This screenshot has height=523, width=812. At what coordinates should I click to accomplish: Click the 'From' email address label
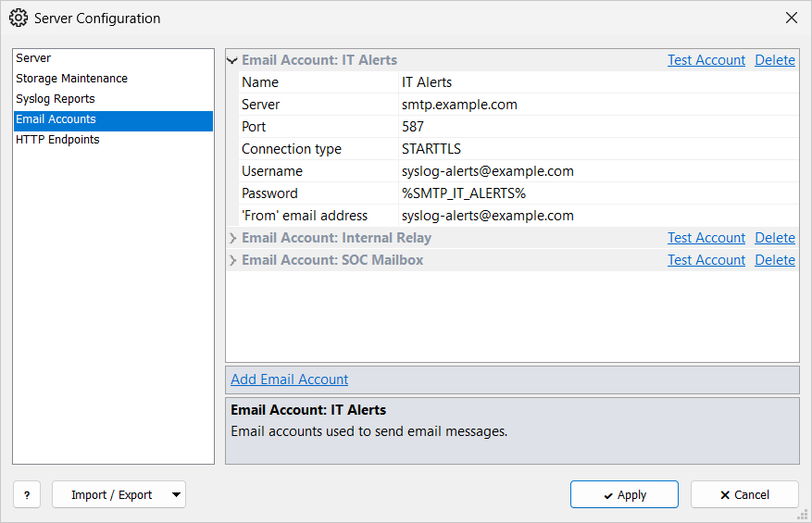(305, 216)
